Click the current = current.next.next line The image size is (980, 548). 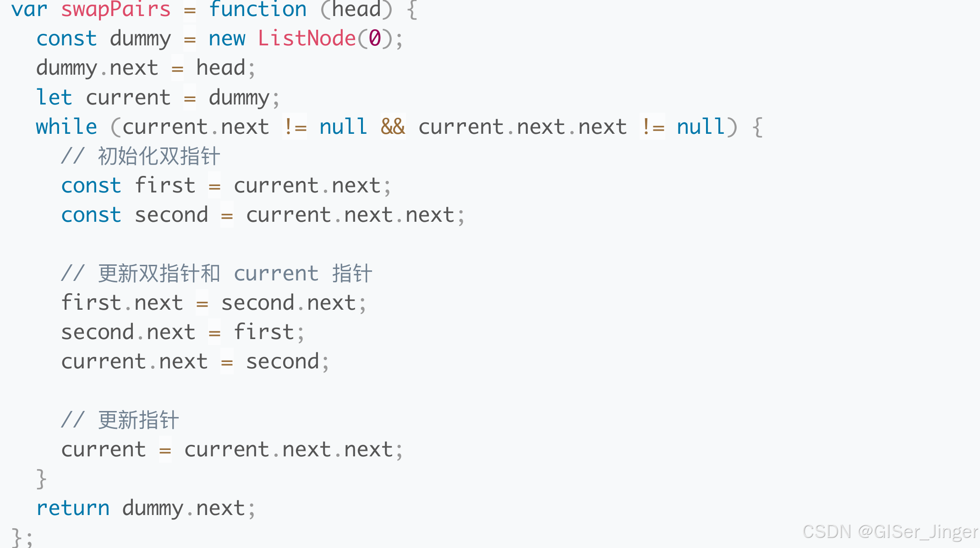pyautogui.click(x=231, y=449)
